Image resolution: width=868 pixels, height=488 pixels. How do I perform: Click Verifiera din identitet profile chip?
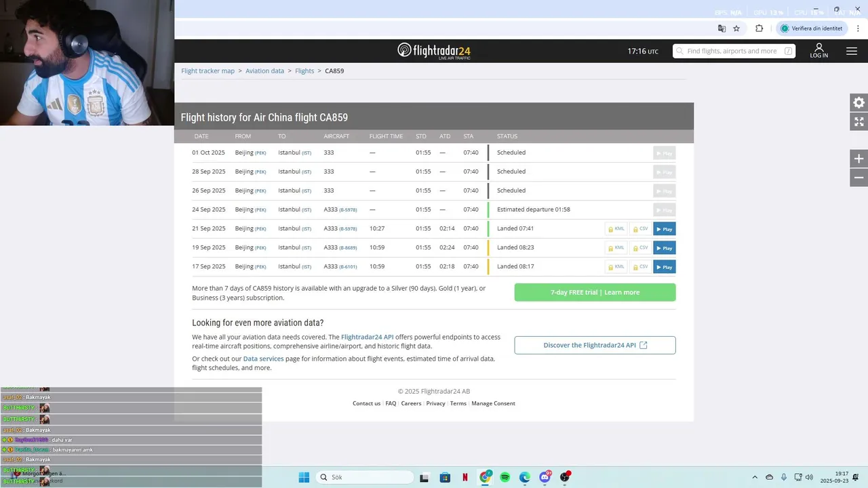pyautogui.click(x=812, y=28)
